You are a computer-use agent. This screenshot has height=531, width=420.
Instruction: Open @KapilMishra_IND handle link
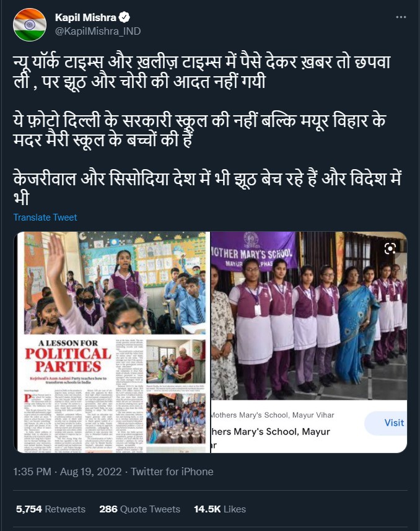pyautogui.click(x=98, y=32)
